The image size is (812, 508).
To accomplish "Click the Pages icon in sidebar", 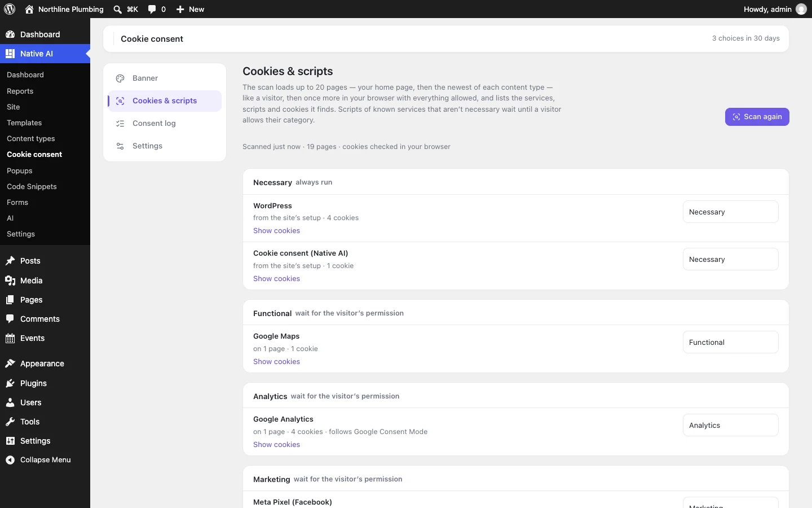I will pos(10,300).
